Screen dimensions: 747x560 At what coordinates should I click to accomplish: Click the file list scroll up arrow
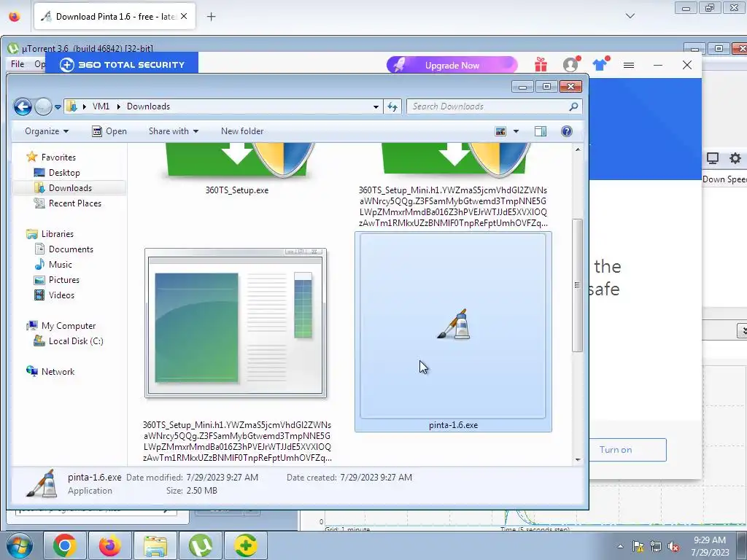coord(578,149)
